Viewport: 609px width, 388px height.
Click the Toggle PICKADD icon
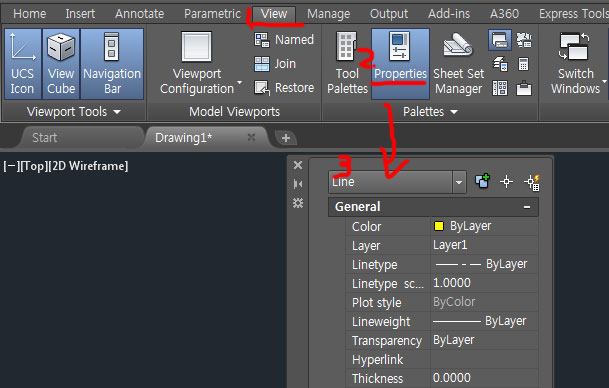482,181
